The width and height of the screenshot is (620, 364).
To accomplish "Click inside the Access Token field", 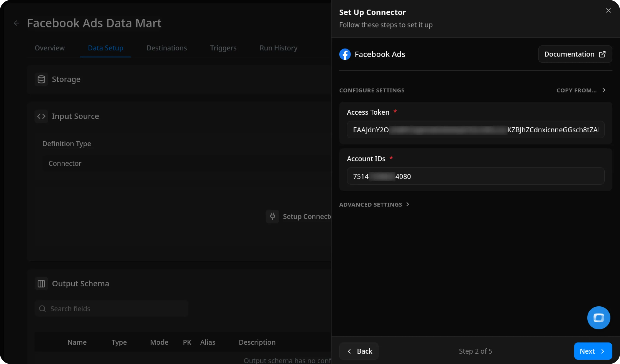I will 475,130.
